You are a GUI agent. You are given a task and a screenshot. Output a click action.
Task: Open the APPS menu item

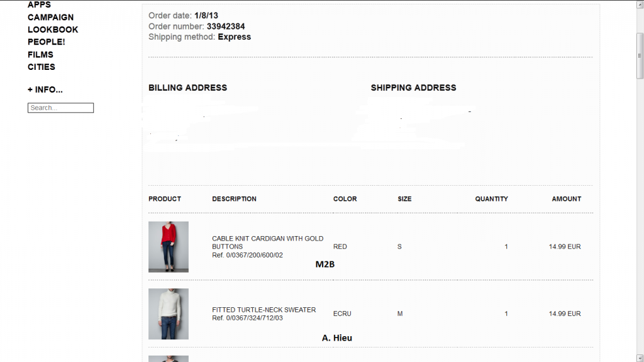pyautogui.click(x=39, y=5)
